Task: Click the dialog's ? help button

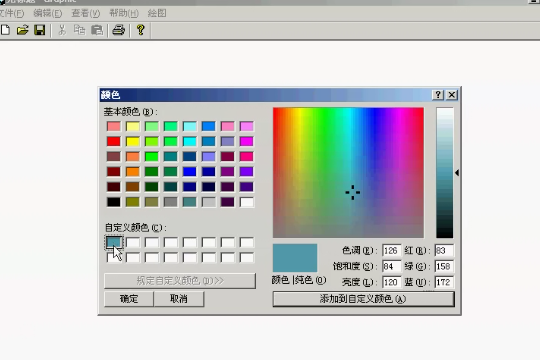Action: 438,95
